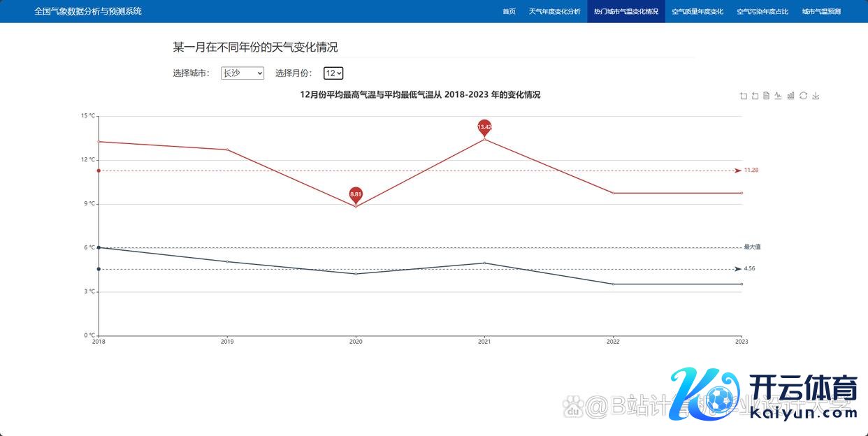The image size is (868, 436).
Task: Open the month dropdown showing 12
Action: (x=333, y=73)
